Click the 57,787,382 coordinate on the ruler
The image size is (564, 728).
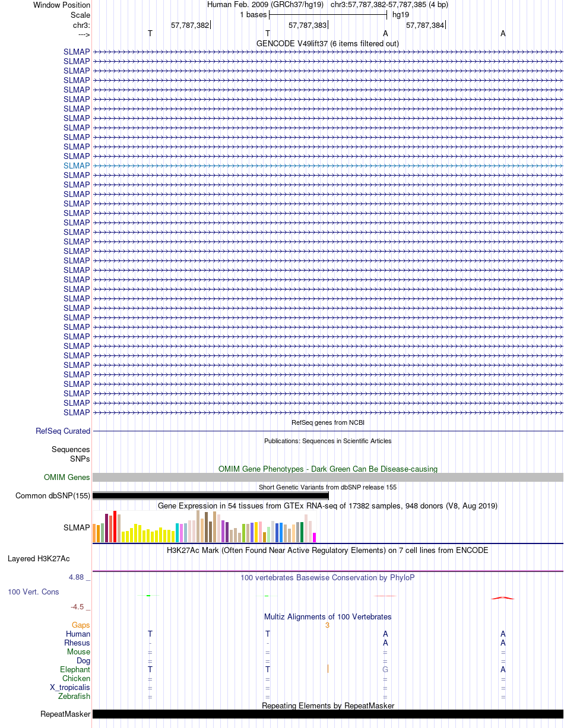190,26
